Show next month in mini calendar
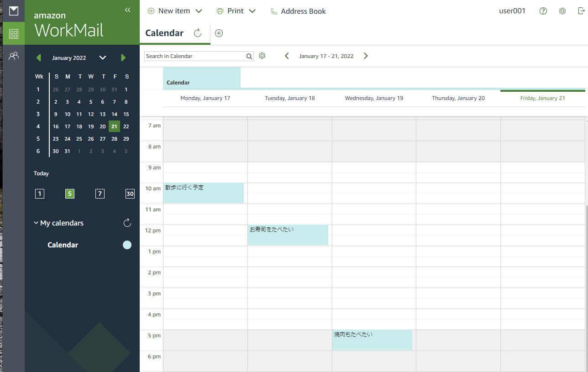The height and width of the screenshot is (372, 588). tap(123, 58)
